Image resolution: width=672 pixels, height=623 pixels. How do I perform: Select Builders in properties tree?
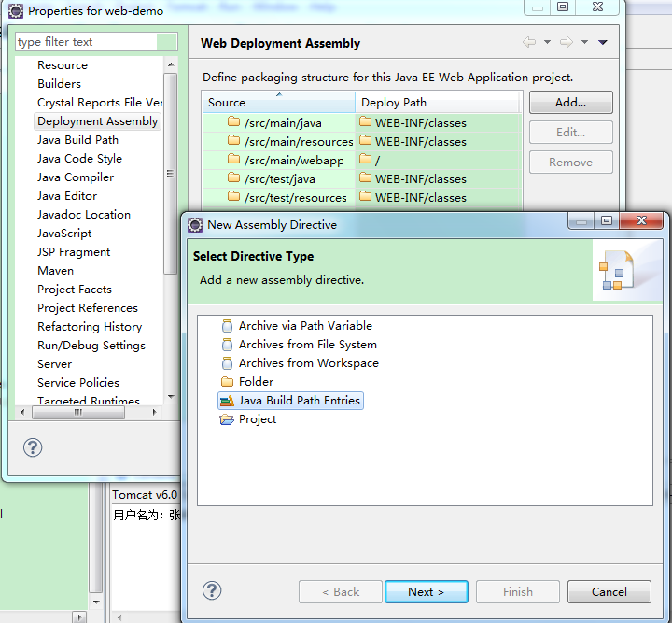click(59, 84)
